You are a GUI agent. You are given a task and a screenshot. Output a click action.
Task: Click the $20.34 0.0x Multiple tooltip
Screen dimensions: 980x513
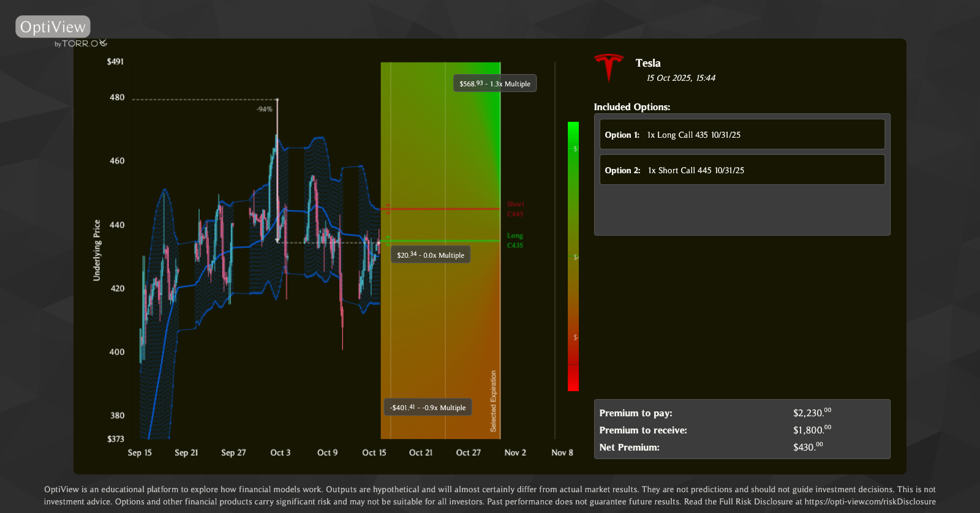pos(431,255)
